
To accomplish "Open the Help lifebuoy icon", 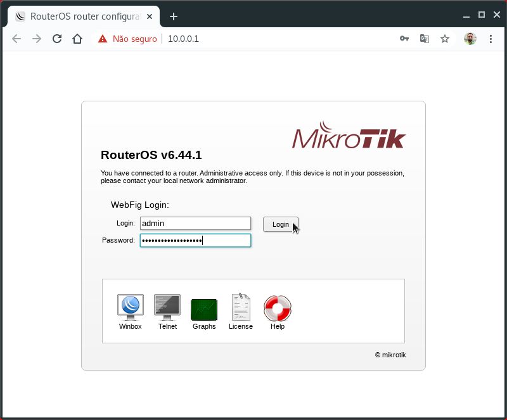I will (278, 308).
